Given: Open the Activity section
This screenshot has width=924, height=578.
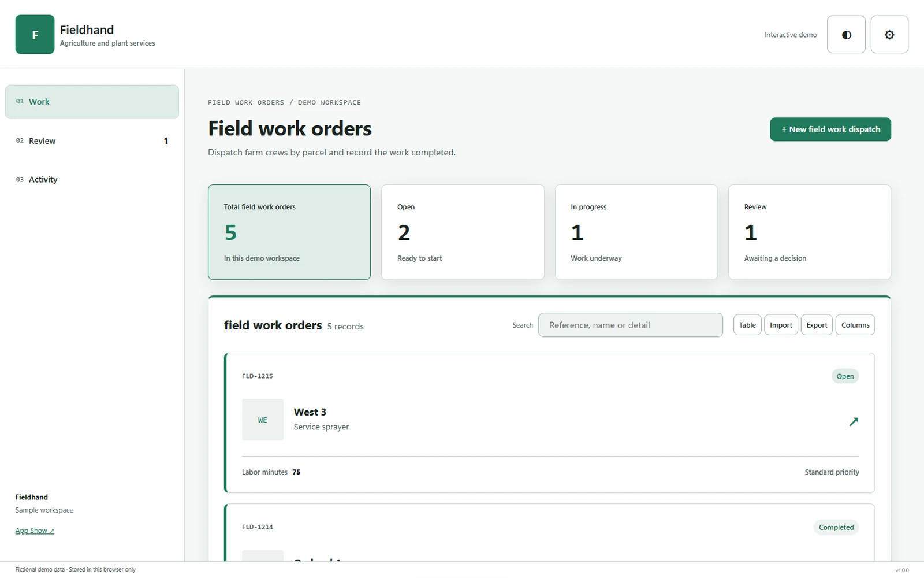Looking at the screenshot, I should (92, 179).
